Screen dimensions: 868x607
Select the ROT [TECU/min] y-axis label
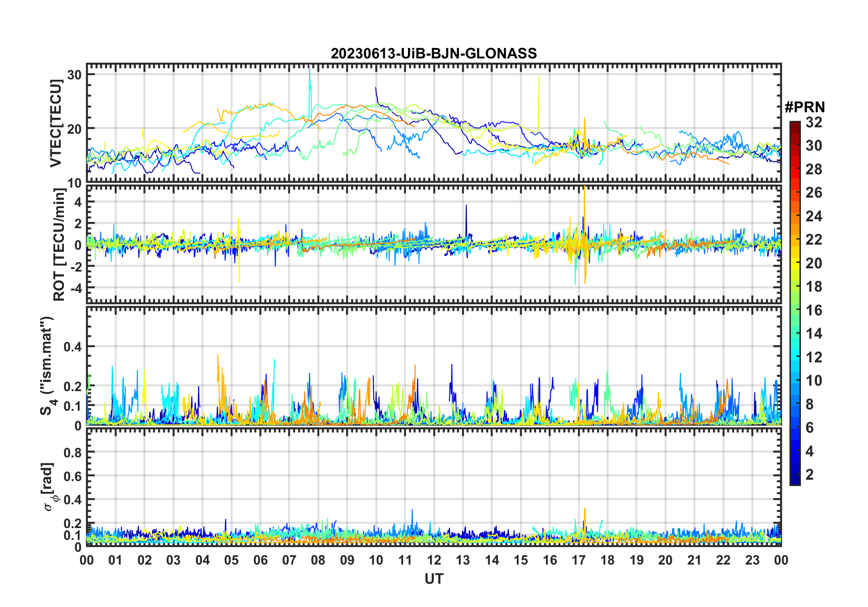(59, 244)
